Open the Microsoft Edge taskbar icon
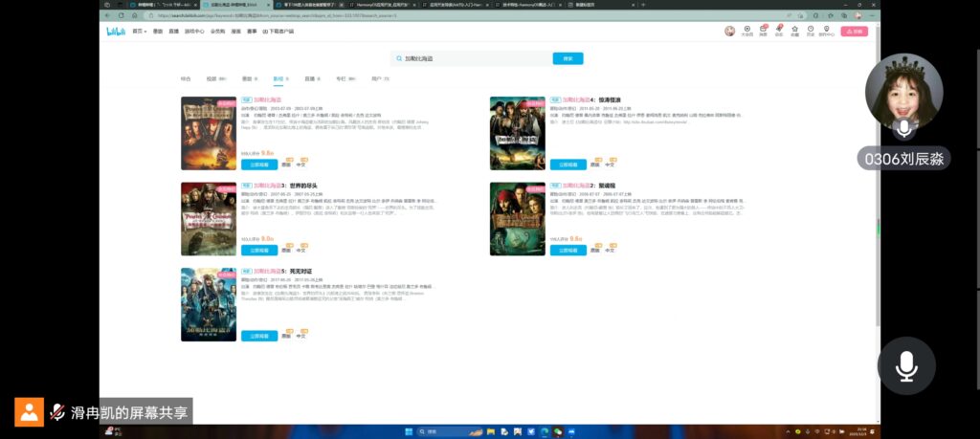Viewport: 980px width, 439px height. click(543, 431)
